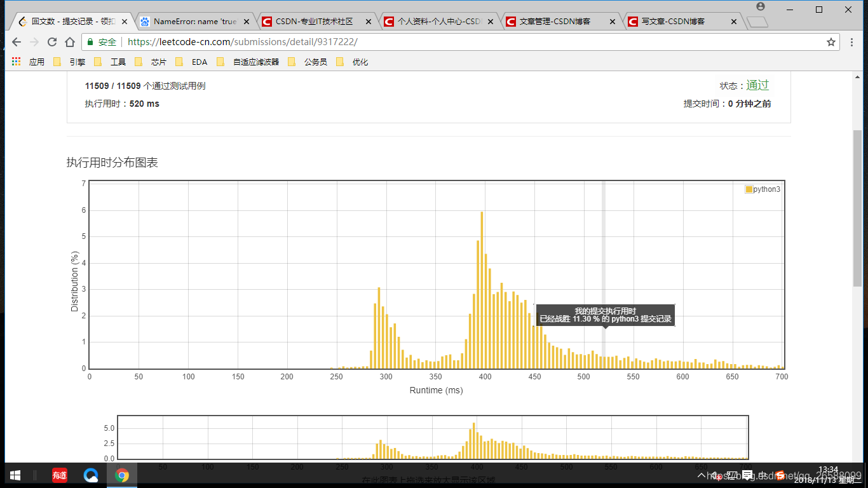The width and height of the screenshot is (868, 488).
Task: Open the action center notification icon
Action: [x=747, y=475]
